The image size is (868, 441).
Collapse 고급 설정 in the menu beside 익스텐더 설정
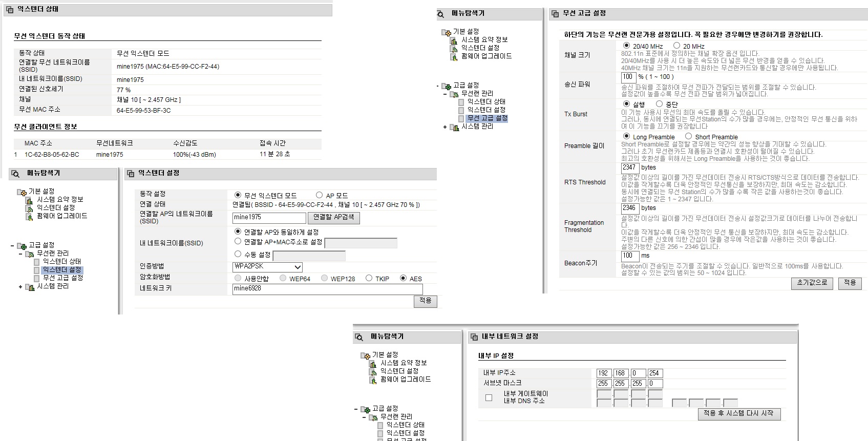(12, 245)
